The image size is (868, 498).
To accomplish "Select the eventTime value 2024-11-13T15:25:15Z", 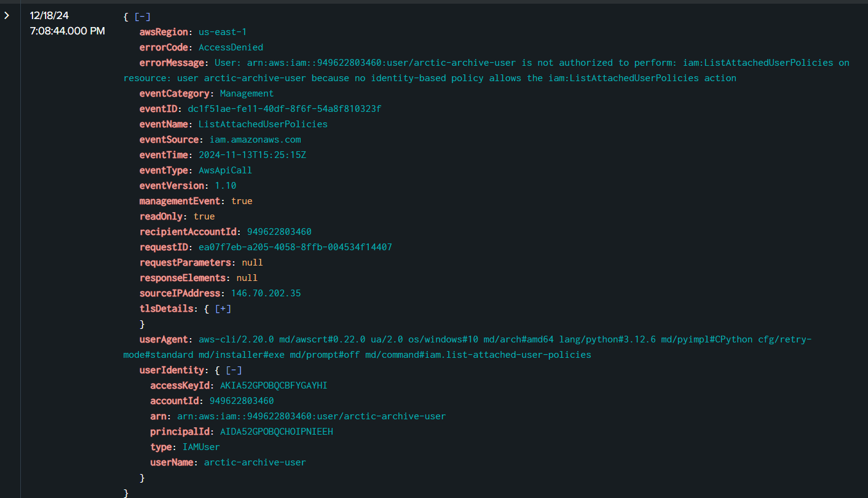I will [252, 155].
